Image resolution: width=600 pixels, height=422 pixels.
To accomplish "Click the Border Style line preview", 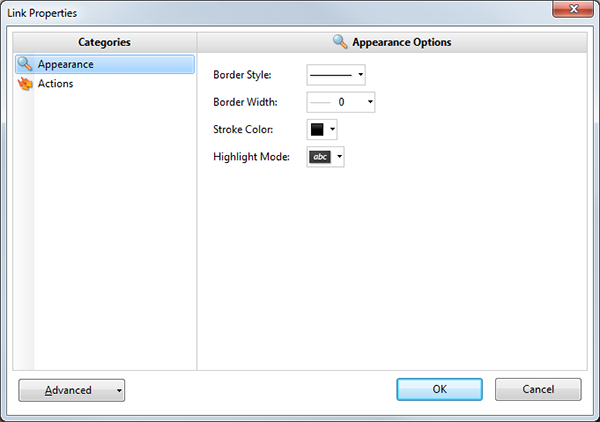I will coord(330,75).
